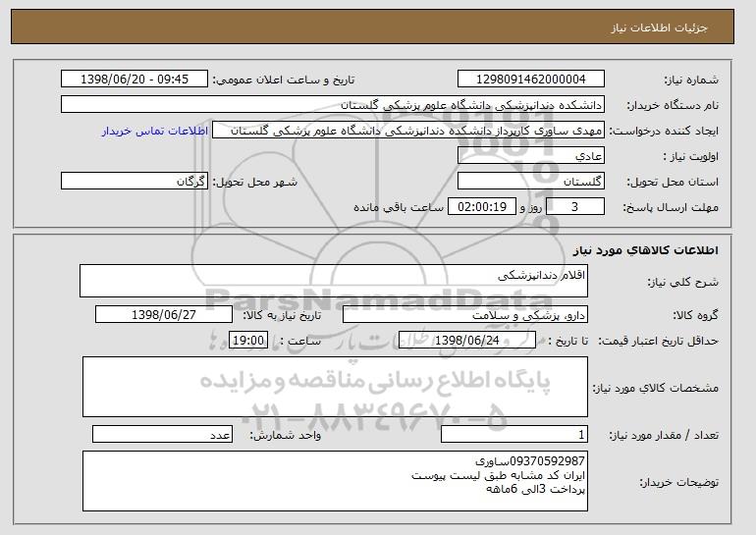
Task: Click the delivery city field گرگان
Action: coord(135,182)
